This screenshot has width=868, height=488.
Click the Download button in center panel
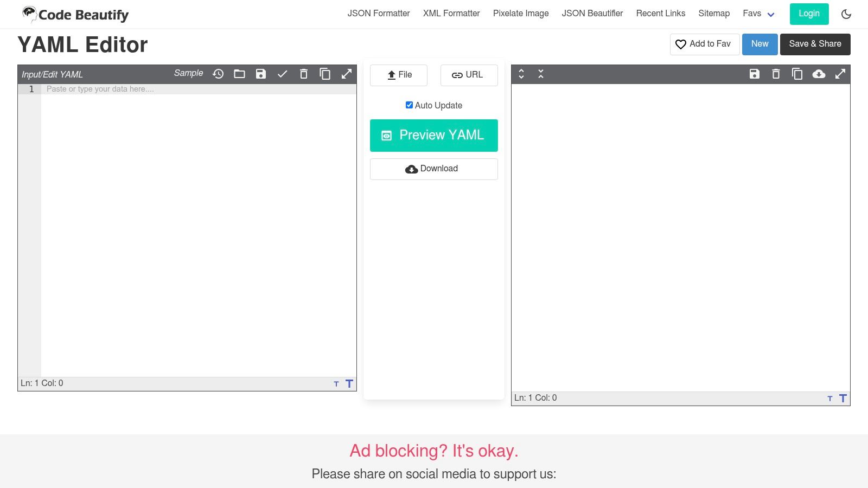tap(434, 169)
